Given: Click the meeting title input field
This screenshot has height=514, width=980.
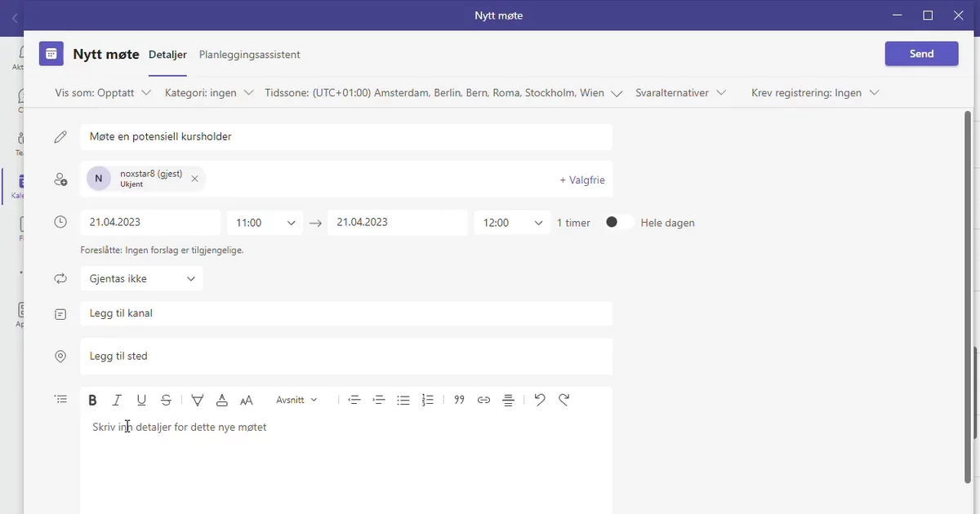Looking at the screenshot, I should (x=346, y=137).
